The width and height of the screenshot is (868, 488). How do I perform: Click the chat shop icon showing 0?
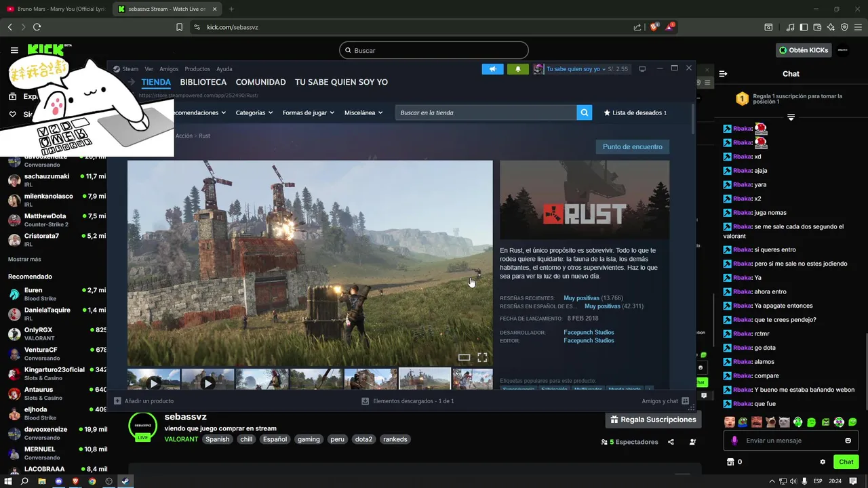[x=730, y=462]
